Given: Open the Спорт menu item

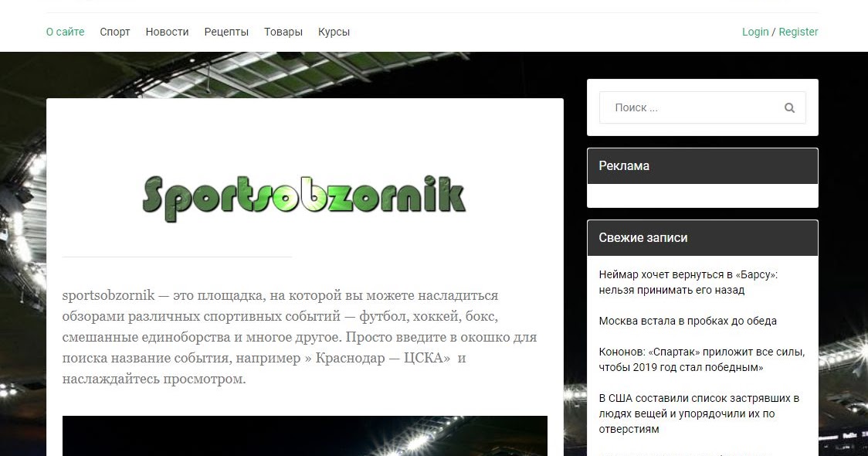Looking at the screenshot, I should tap(115, 32).
